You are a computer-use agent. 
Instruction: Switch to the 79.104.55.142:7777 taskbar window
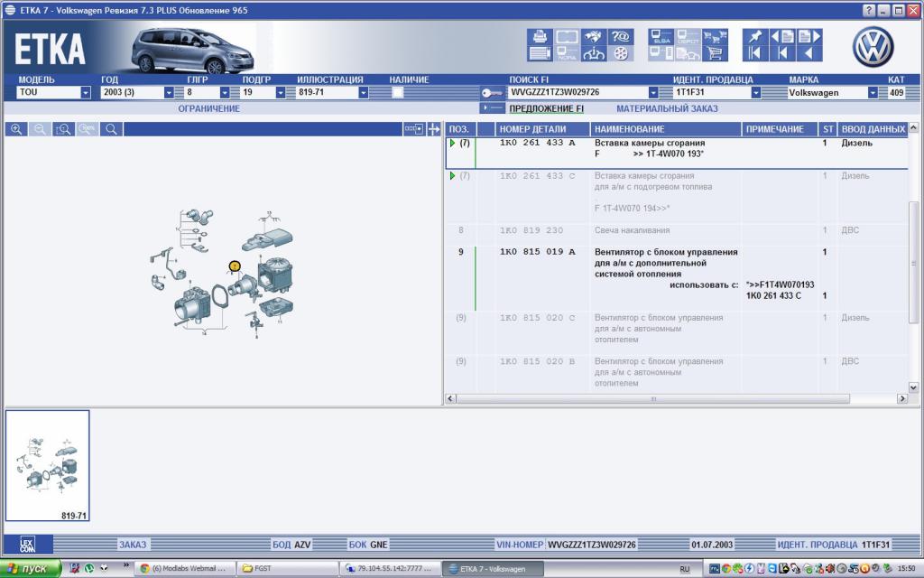pos(390,569)
